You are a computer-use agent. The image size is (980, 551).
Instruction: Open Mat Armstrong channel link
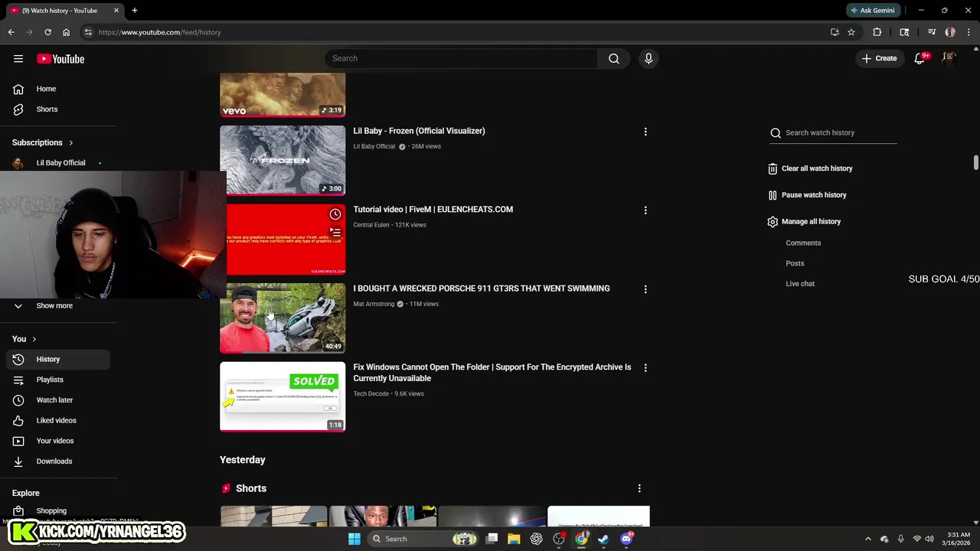coord(374,304)
